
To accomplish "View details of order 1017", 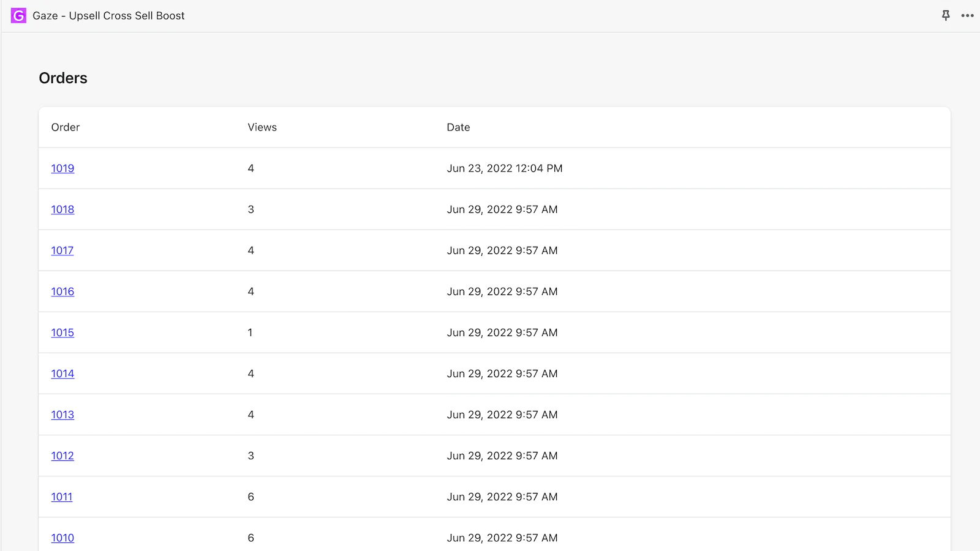I will [x=62, y=250].
